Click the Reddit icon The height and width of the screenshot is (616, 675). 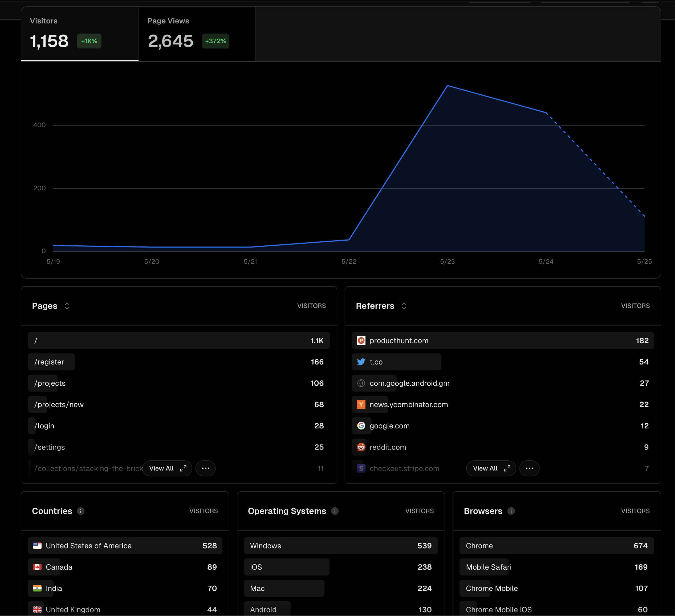click(361, 447)
